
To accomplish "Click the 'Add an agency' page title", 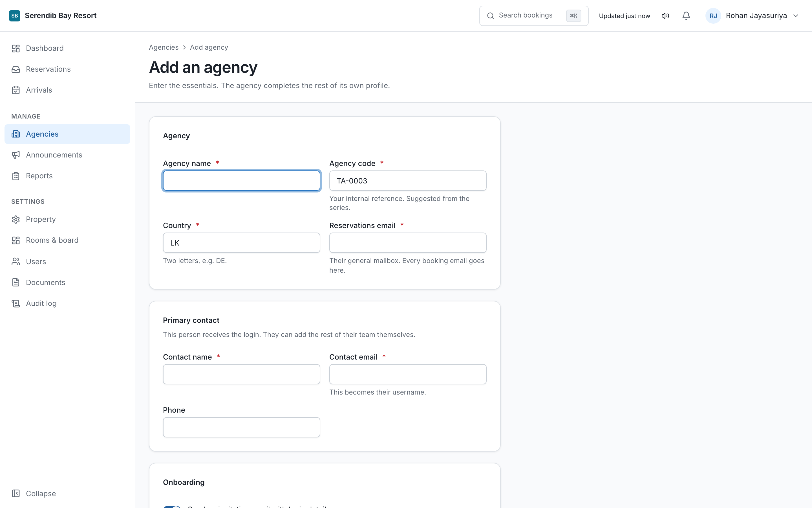I will point(203,67).
